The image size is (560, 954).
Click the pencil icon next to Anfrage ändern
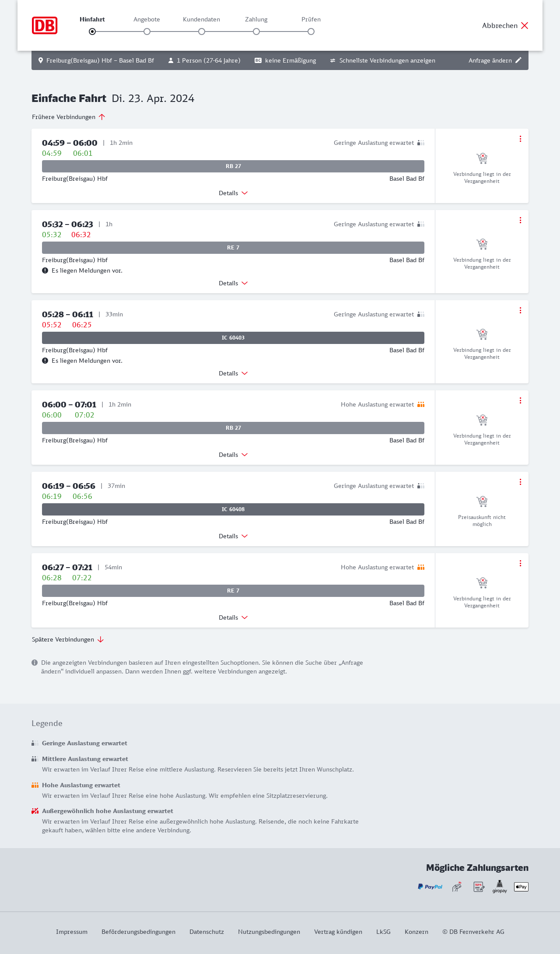point(518,60)
